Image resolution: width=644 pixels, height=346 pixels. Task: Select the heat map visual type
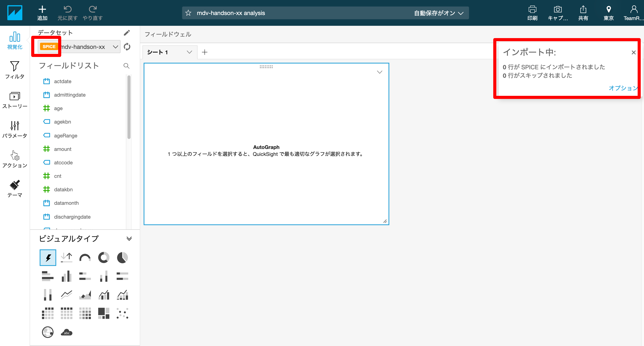[85, 313]
